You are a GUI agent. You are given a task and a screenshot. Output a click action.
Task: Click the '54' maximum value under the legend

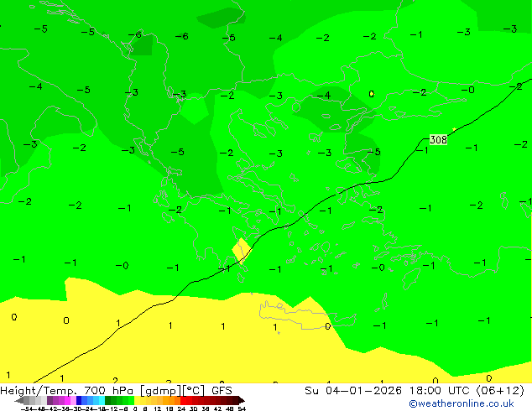tap(242, 408)
